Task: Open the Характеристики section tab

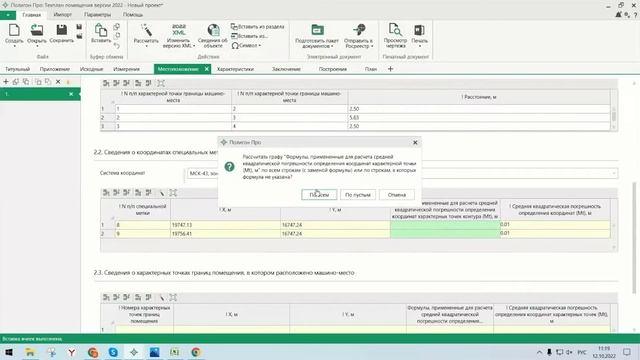Action: [235, 69]
